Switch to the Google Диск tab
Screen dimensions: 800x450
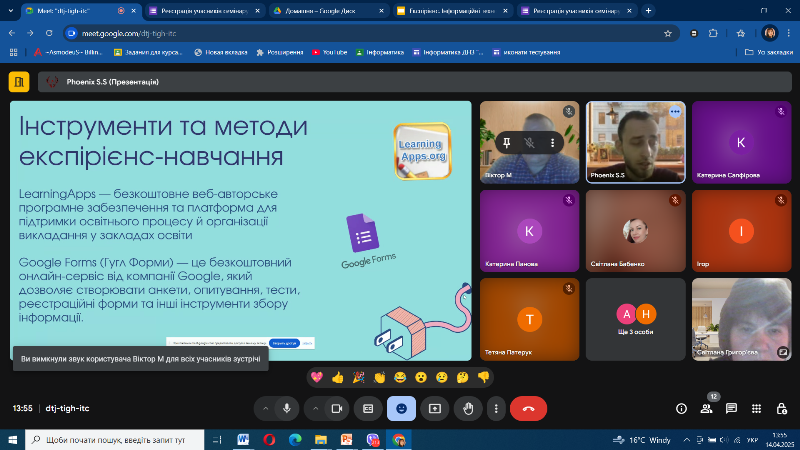pos(328,11)
